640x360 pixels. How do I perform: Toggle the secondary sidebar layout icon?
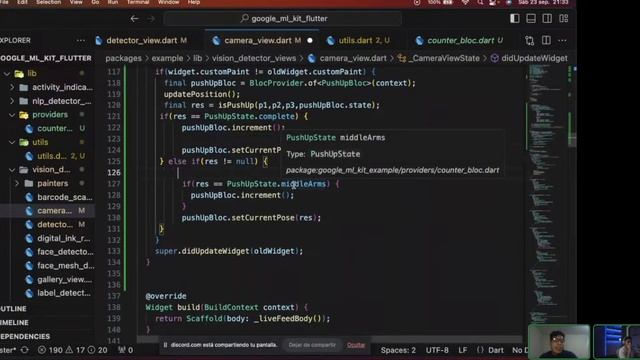[x=547, y=19]
